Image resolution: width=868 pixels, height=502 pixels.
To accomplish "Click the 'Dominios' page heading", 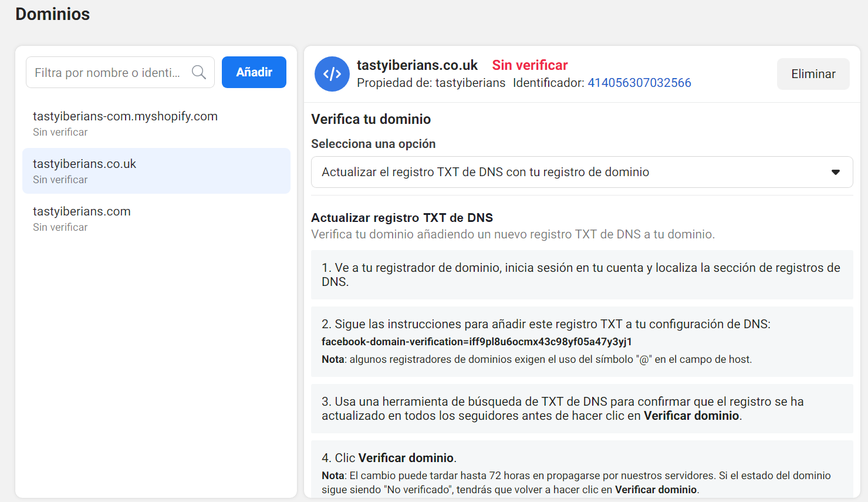I will pyautogui.click(x=53, y=14).
